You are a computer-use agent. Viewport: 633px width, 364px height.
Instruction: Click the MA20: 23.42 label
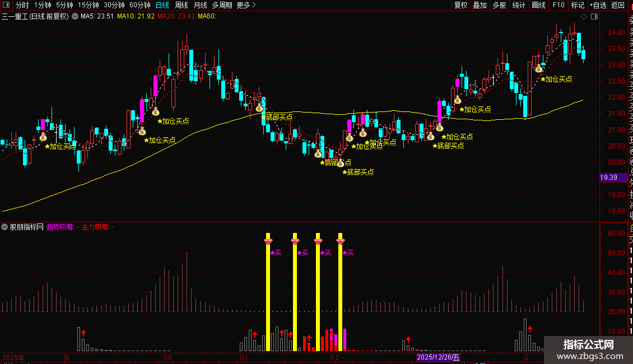pos(176,17)
